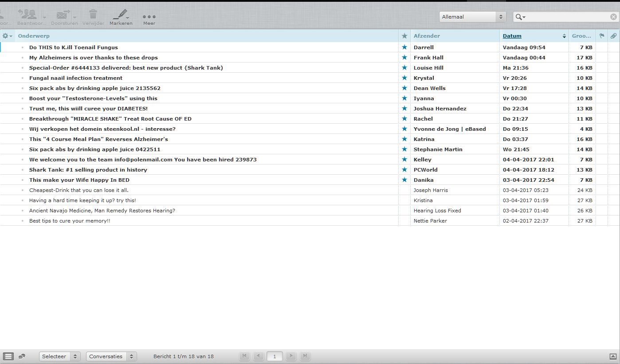The height and width of the screenshot is (364, 620).
Task: Toggle star on Darrell's toenail fungus message
Action: click(x=404, y=47)
